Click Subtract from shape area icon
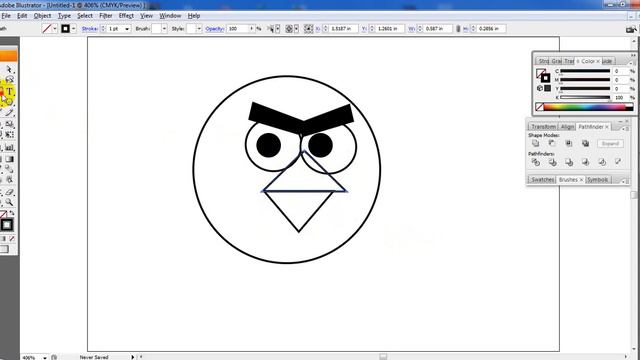Viewport: 640px width, 360px height. [x=552, y=143]
